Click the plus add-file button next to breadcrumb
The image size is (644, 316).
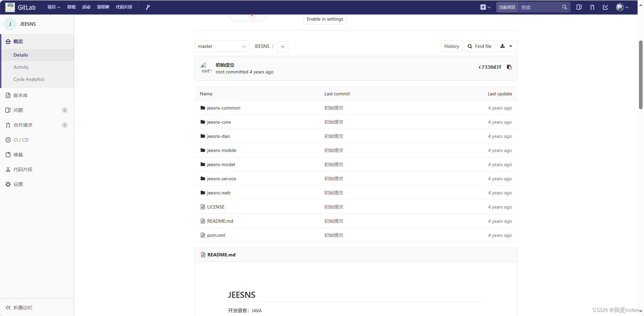point(283,46)
